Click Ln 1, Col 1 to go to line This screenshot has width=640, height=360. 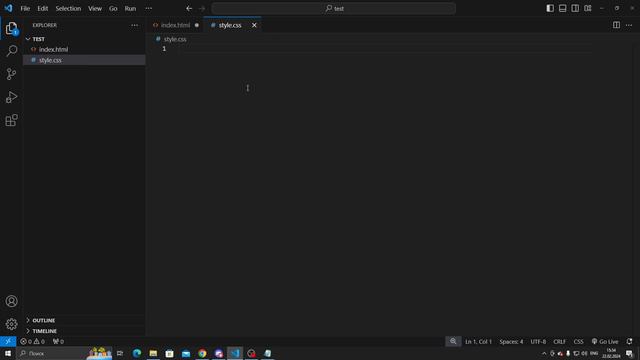(478, 341)
